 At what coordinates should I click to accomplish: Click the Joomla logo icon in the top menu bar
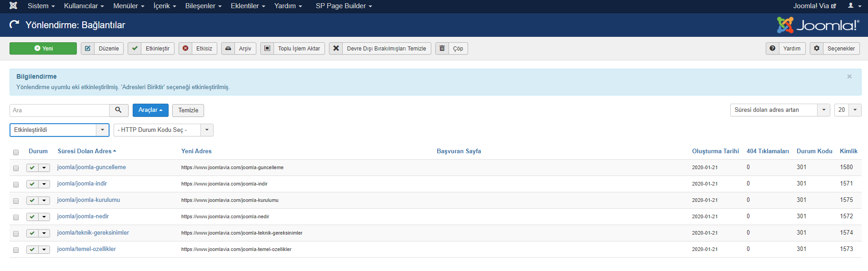pos(13,6)
